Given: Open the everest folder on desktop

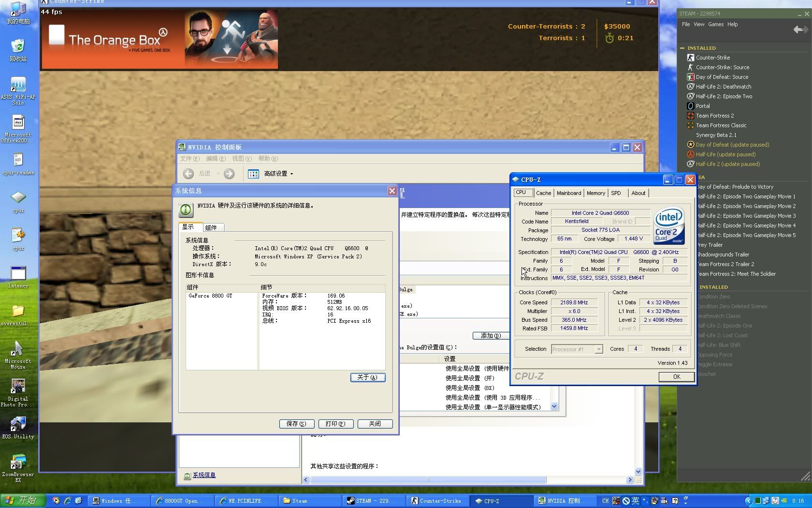Looking at the screenshot, I should point(18,311).
